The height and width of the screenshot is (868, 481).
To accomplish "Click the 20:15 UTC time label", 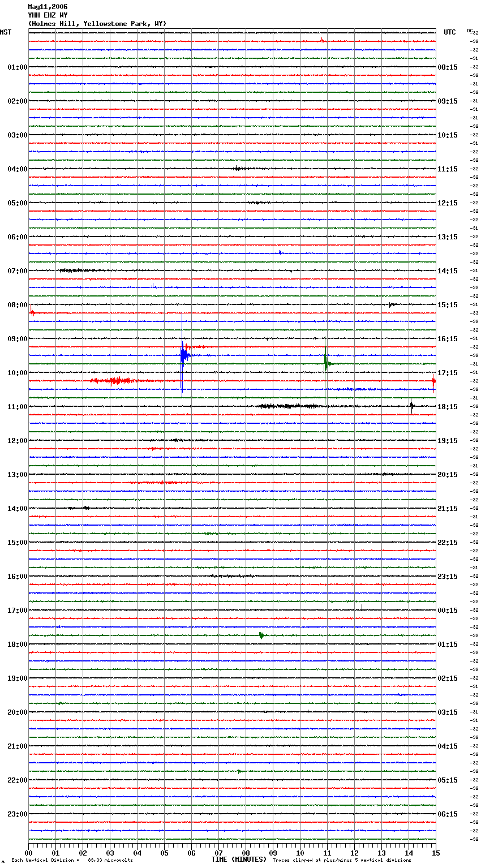I will (x=448, y=475).
